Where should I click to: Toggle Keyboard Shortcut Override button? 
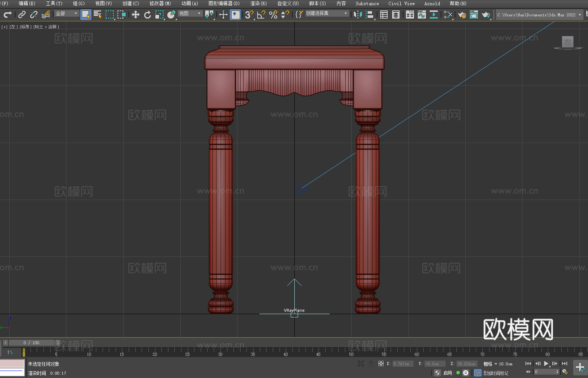point(235,14)
